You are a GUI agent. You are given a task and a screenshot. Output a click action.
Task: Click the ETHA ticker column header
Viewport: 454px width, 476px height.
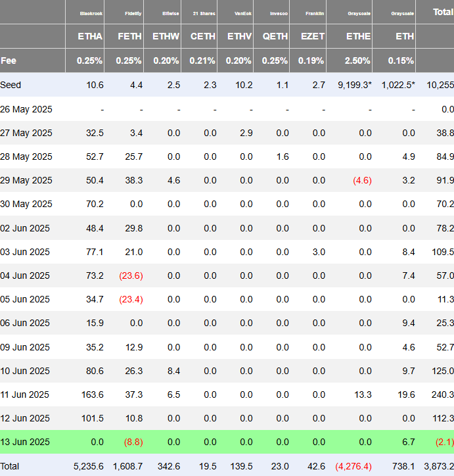click(x=91, y=36)
